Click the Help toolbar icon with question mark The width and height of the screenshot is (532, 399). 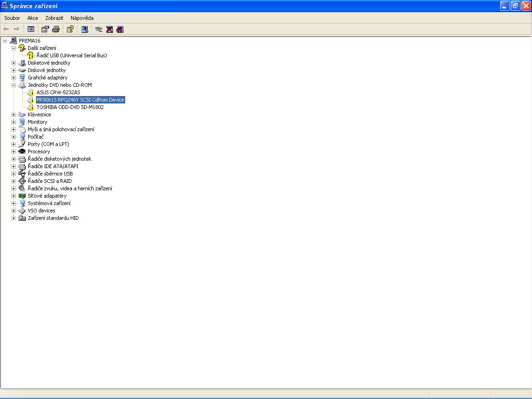pyautogui.click(x=70, y=30)
